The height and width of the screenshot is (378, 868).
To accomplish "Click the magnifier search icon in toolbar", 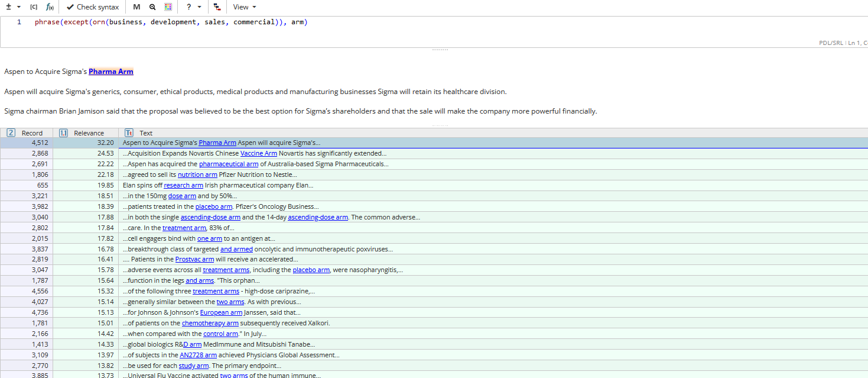I will click(x=152, y=7).
